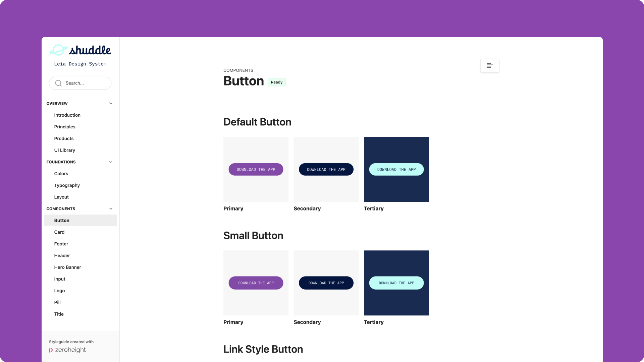Click the Ready status badge
The image size is (644, 362).
click(x=276, y=82)
